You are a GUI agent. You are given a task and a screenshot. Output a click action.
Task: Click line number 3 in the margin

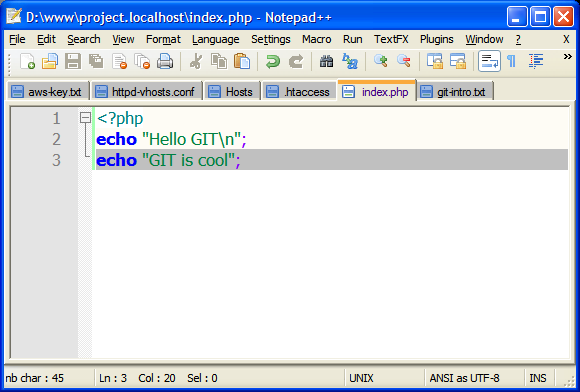tap(56, 160)
